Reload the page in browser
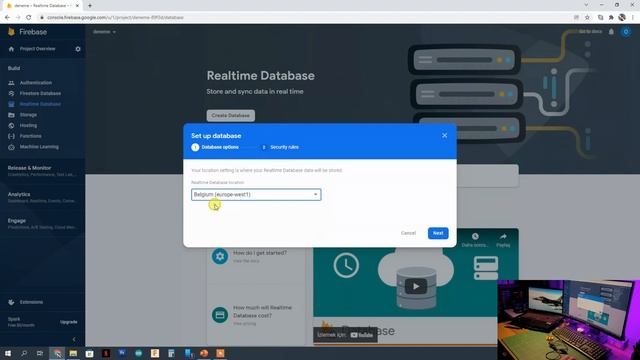This screenshot has width=640, height=360. tap(29, 18)
